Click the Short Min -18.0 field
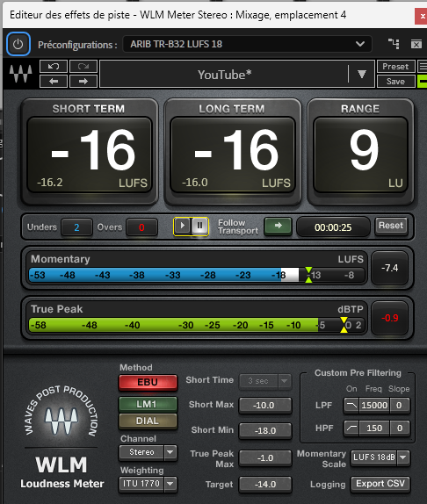This screenshot has width=427, height=504. [265, 431]
